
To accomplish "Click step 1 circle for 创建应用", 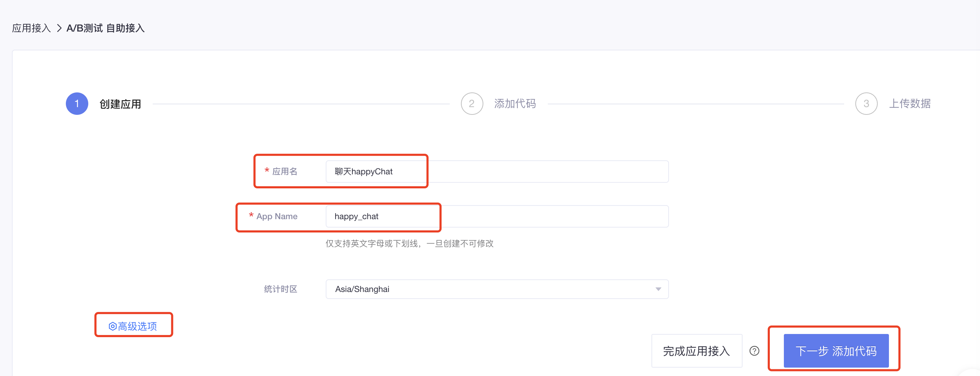I will point(77,103).
